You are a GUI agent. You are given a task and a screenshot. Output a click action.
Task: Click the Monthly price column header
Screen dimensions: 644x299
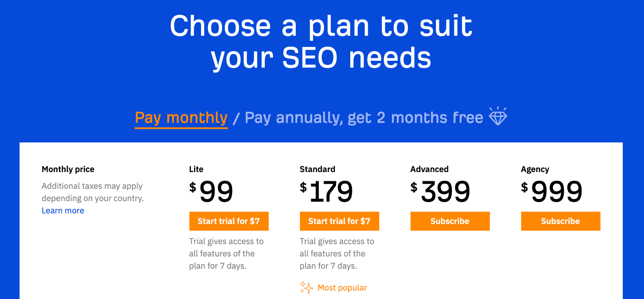click(x=68, y=169)
